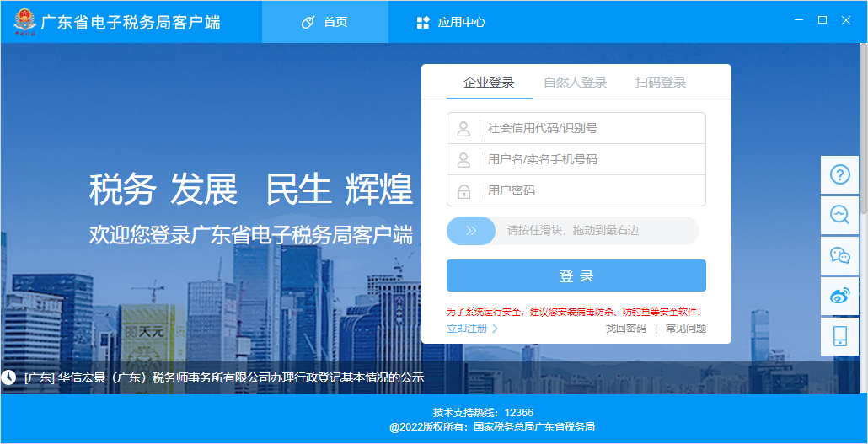868x444 pixels.
Task: Focus the 用户密码 input field
Action: pyautogui.click(x=576, y=190)
